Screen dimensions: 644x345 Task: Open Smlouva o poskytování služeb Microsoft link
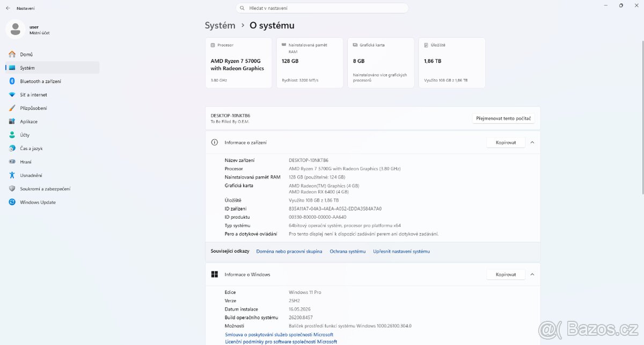(x=279, y=335)
